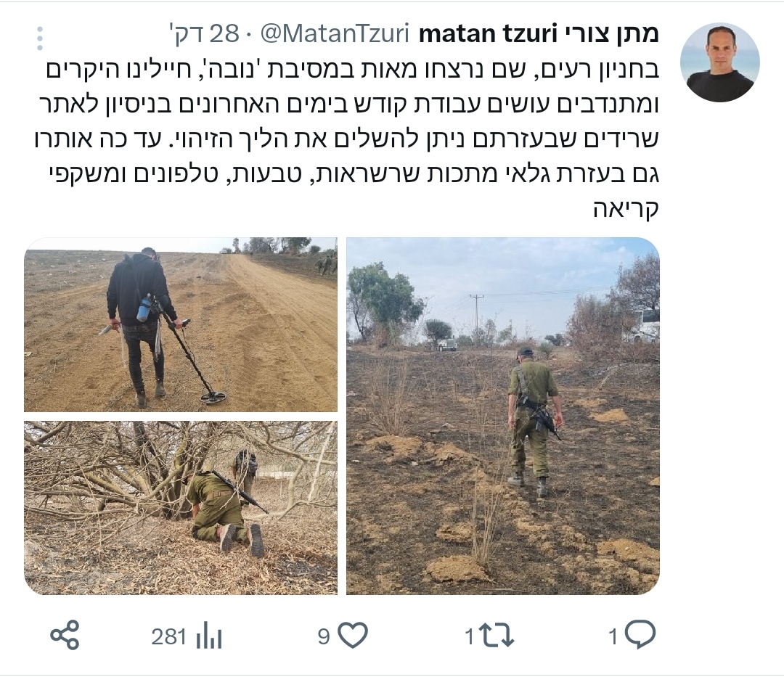View analytics bar chart icon
Viewport: 784px width, 677px height.
coord(209,636)
